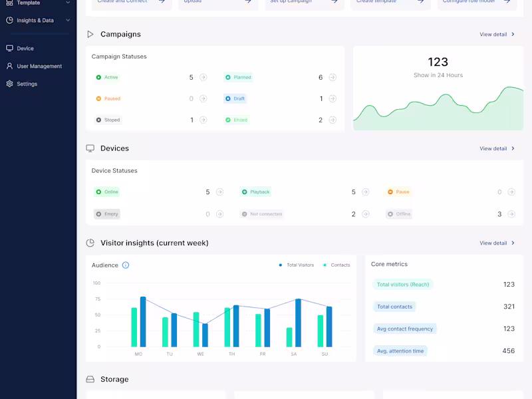Screen dimensions: 532x399
Task: Click the Online status pill in Device Statuses
Action: click(106, 192)
